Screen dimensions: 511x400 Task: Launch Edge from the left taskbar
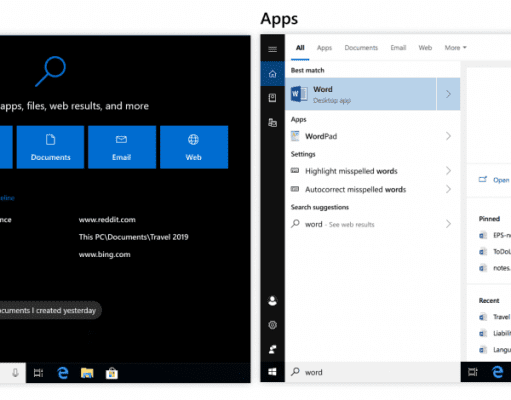[63, 373]
